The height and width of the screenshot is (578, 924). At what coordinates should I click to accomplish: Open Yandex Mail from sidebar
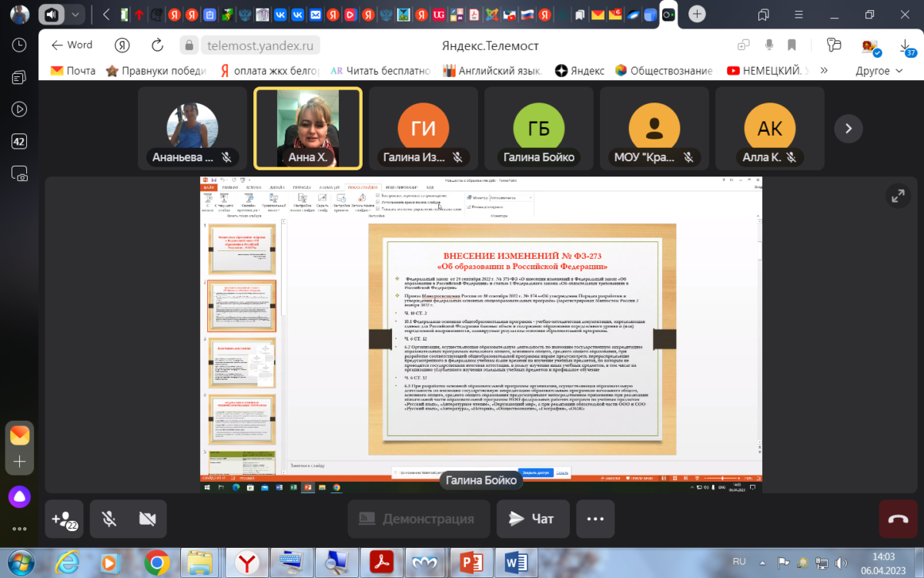click(x=19, y=435)
